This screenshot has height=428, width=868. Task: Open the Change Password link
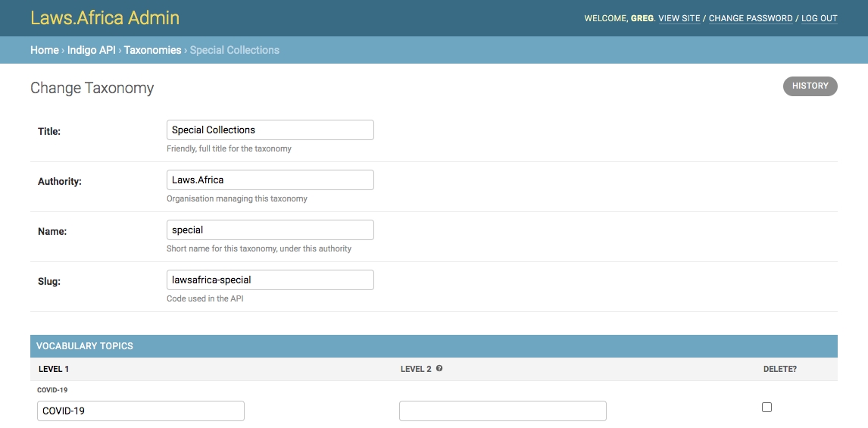coord(750,18)
